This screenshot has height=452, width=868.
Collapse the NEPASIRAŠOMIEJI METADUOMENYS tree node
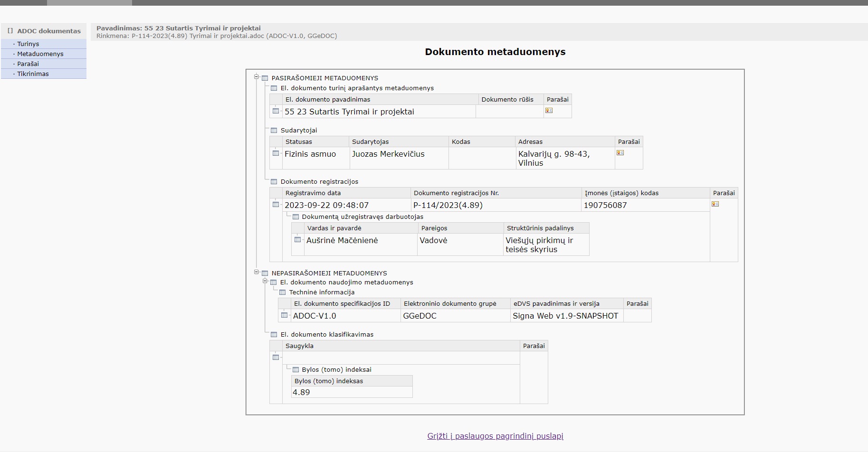coord(257,272)
